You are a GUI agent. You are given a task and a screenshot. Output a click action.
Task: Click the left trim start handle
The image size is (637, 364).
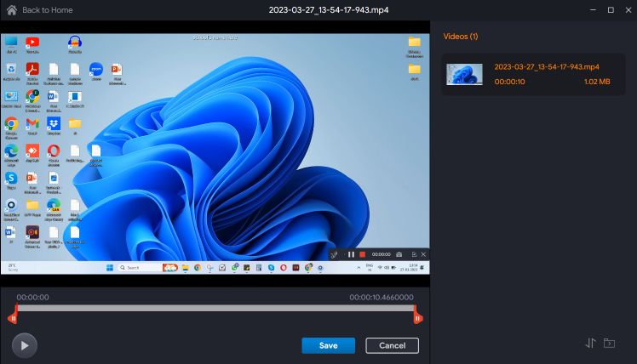tap(12, 317)
